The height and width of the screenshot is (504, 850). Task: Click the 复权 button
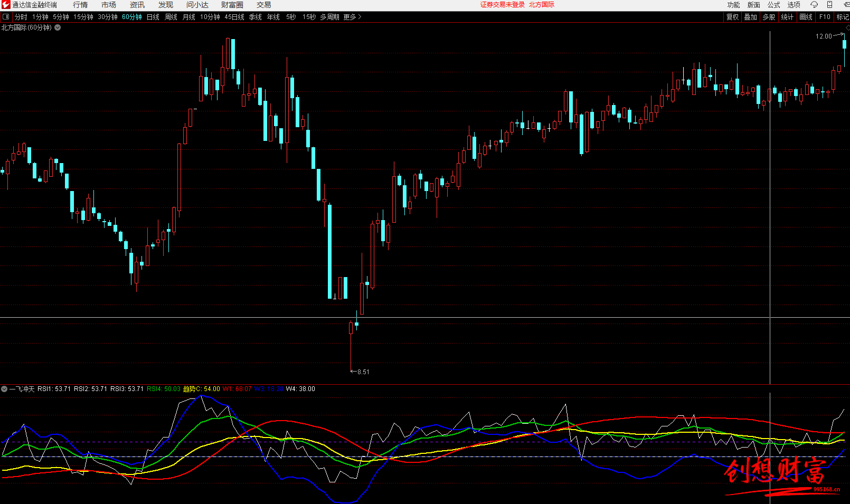[x=733, y=17]
